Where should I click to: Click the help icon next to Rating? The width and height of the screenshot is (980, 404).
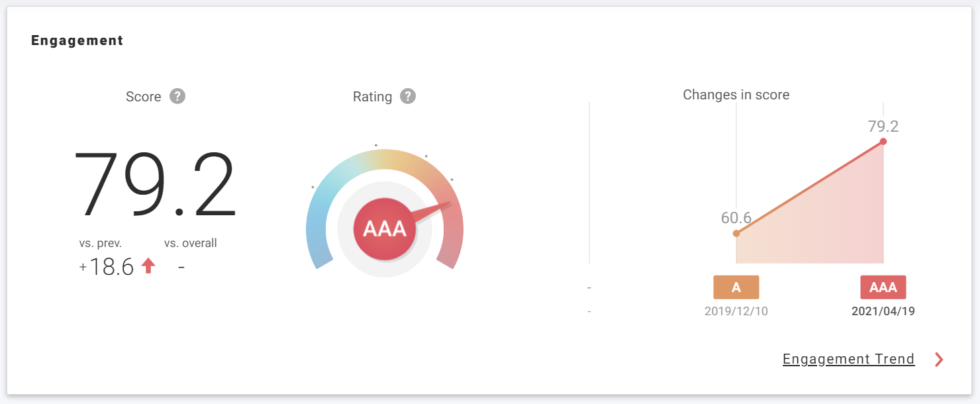point(408,96)
